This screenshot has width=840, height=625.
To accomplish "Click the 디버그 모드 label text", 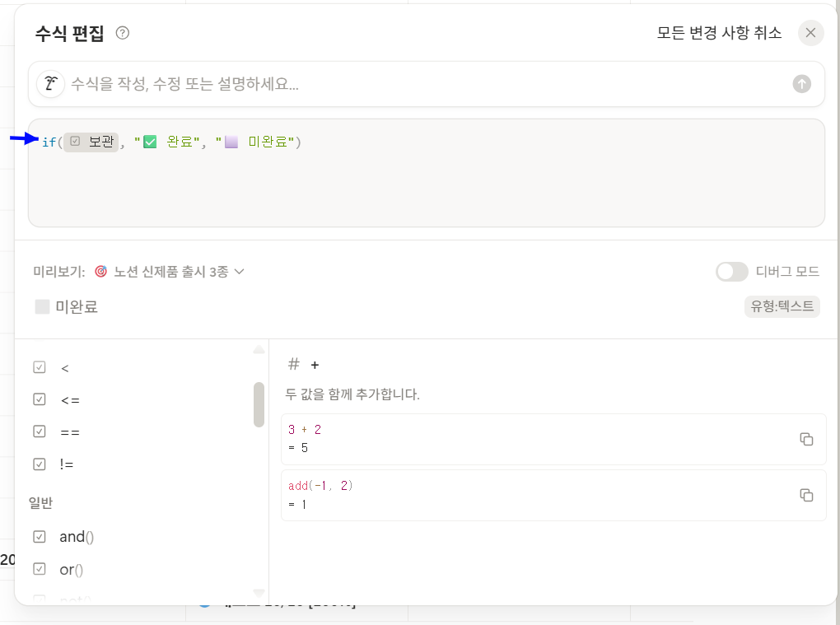I will pyautogui.click(x=787, y=272).
